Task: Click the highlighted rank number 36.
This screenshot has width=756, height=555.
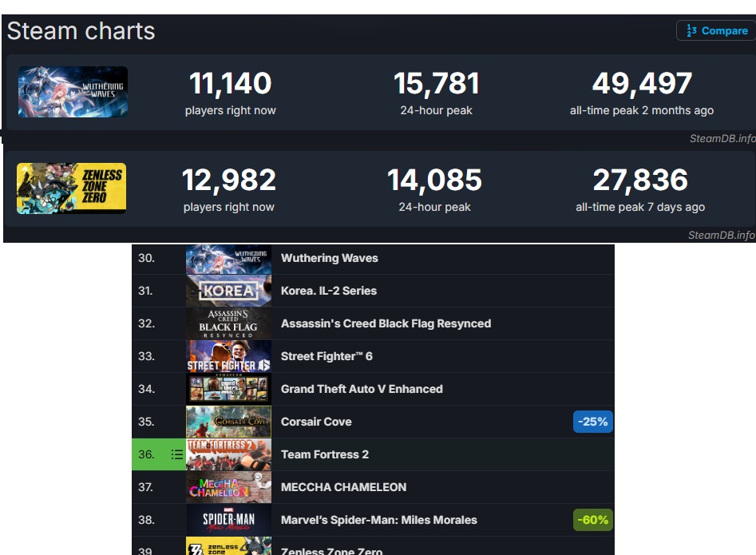Action: [x=147, y=454]
